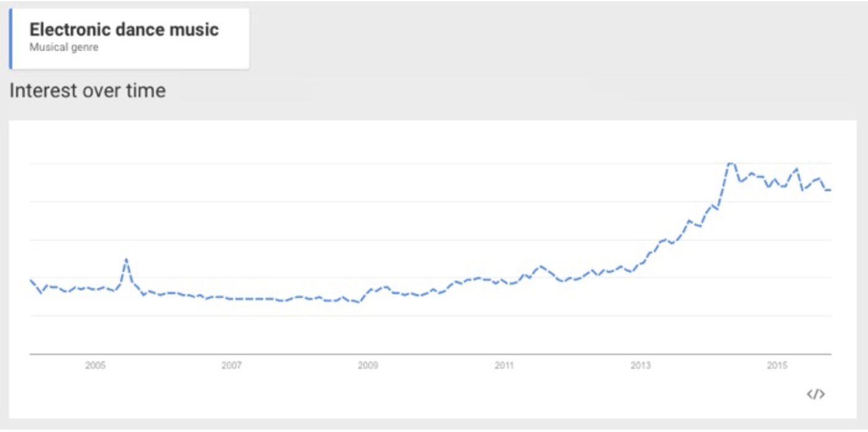Click the far right end of the trend line
Screen dimensions: 868x432
(830, 190)
